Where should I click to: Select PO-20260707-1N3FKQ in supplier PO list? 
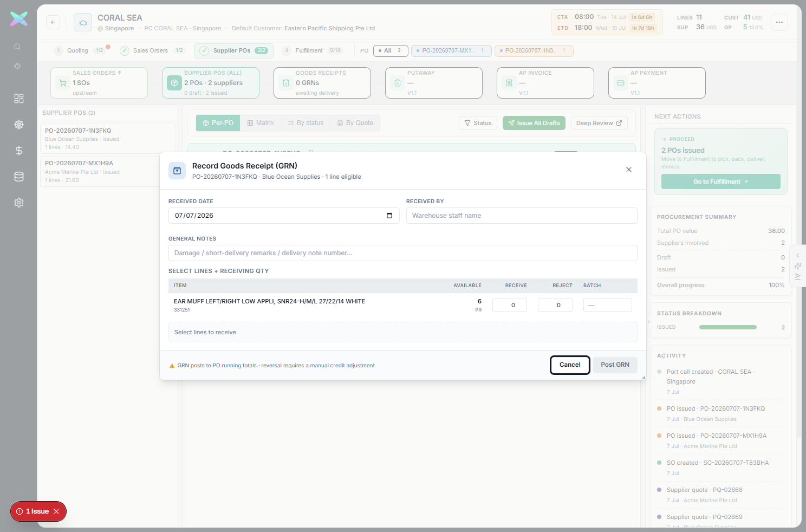coord(108,139)
